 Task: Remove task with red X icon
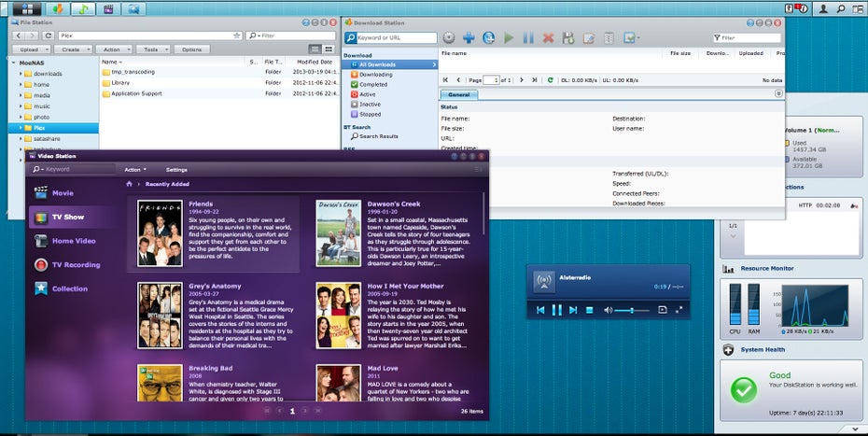click(549, 37)
